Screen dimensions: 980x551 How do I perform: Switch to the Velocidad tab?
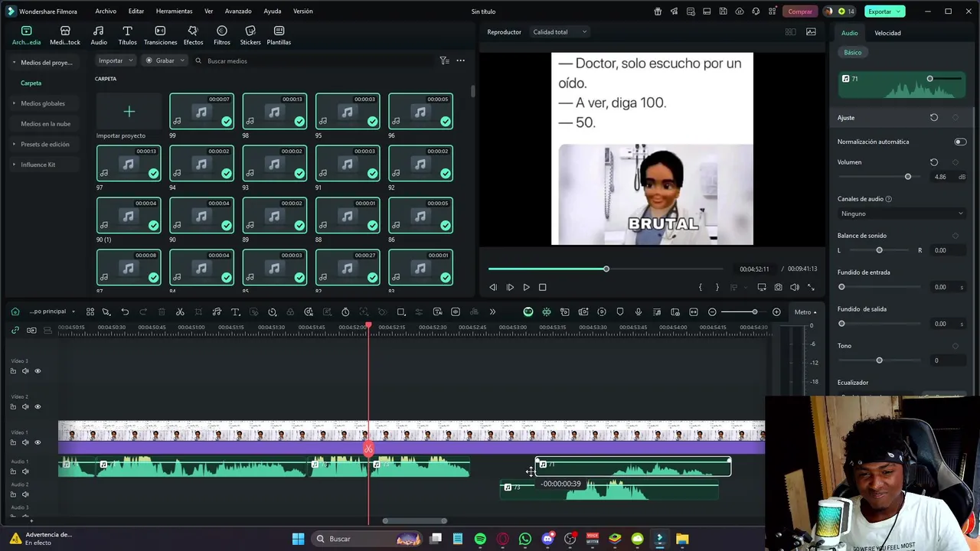(x=887, y=33)
